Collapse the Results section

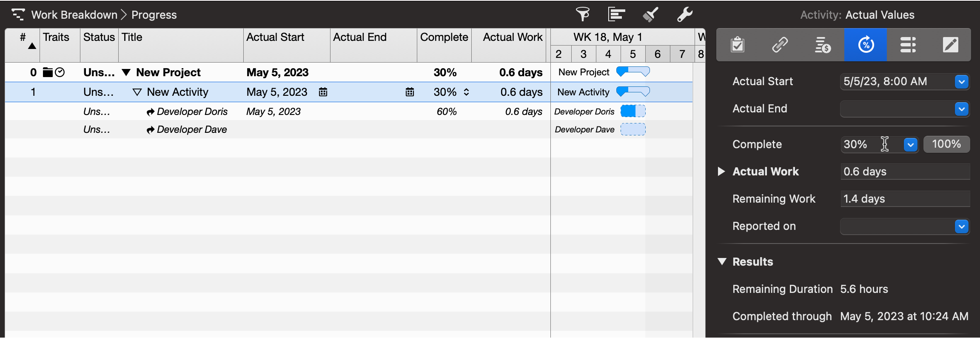tap(722, 261)
